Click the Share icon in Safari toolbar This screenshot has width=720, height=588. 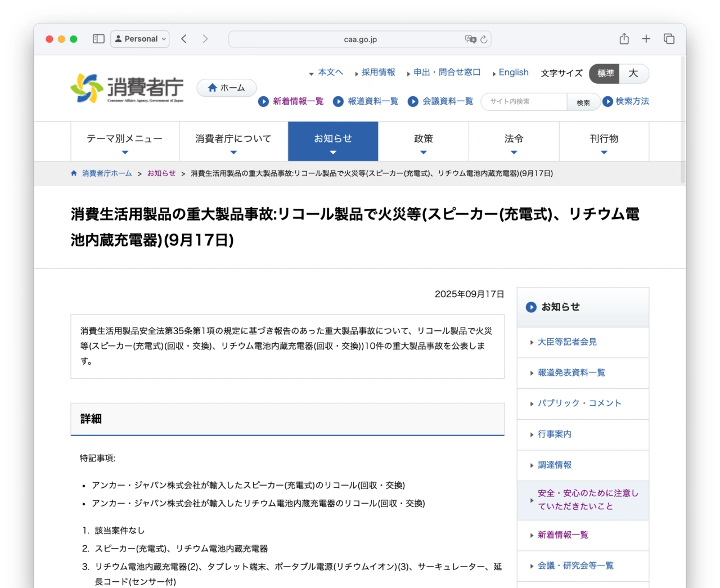[624, 39]
